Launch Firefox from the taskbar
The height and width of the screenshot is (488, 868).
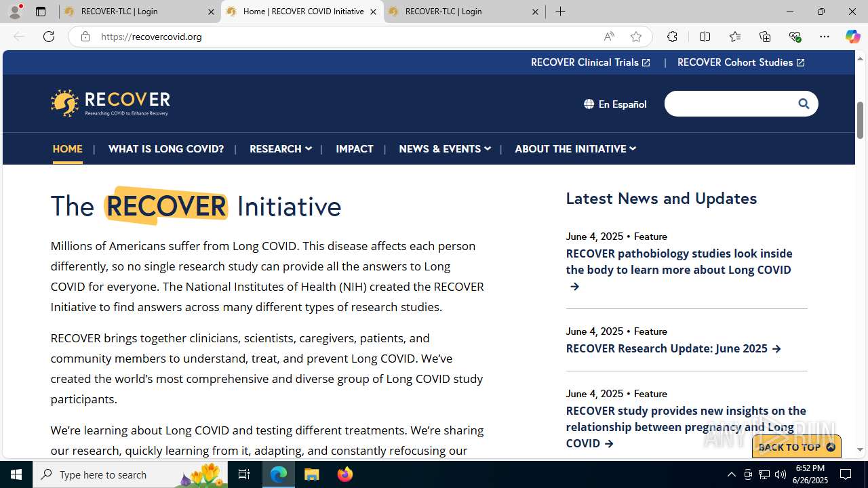pyautogui.click(x=345, y=474)
